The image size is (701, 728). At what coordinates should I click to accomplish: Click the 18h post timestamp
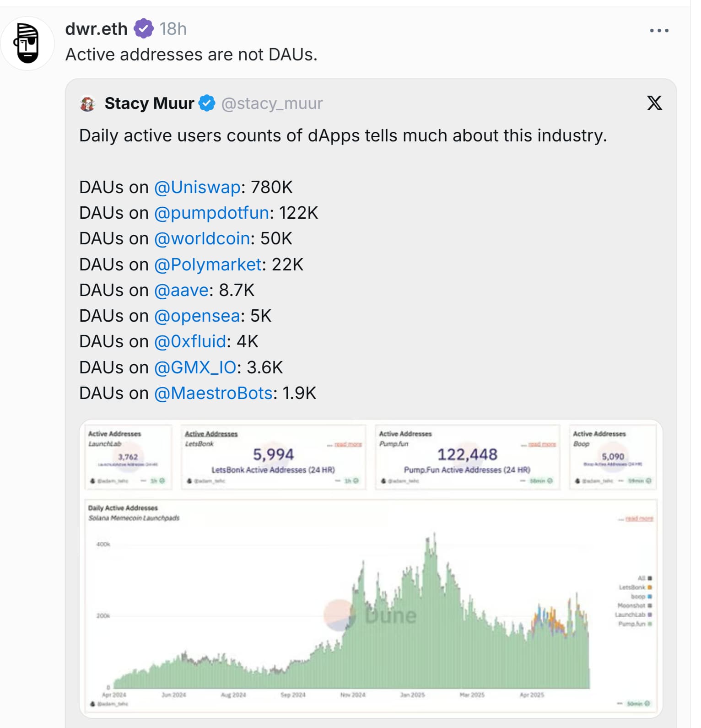pos(173,29)
